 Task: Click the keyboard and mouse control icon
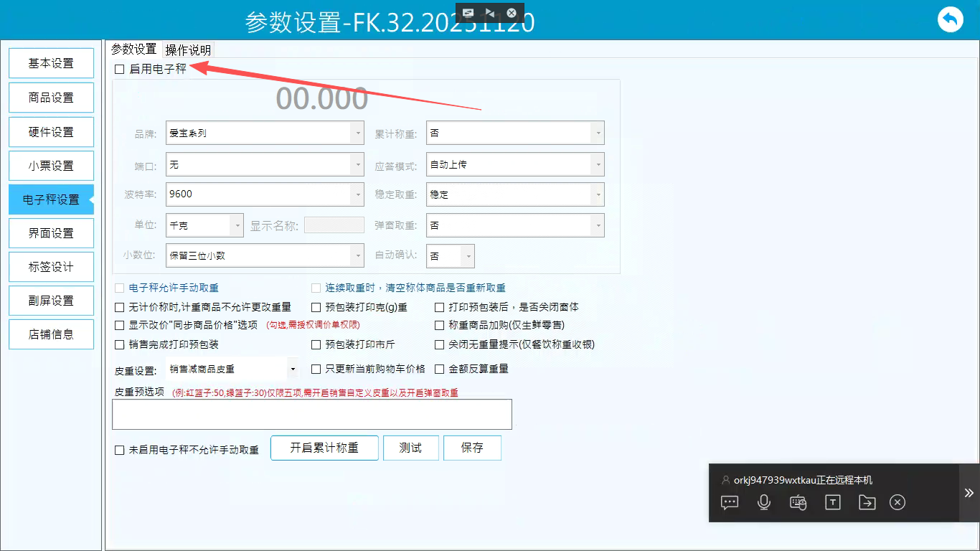pos(798,502)
